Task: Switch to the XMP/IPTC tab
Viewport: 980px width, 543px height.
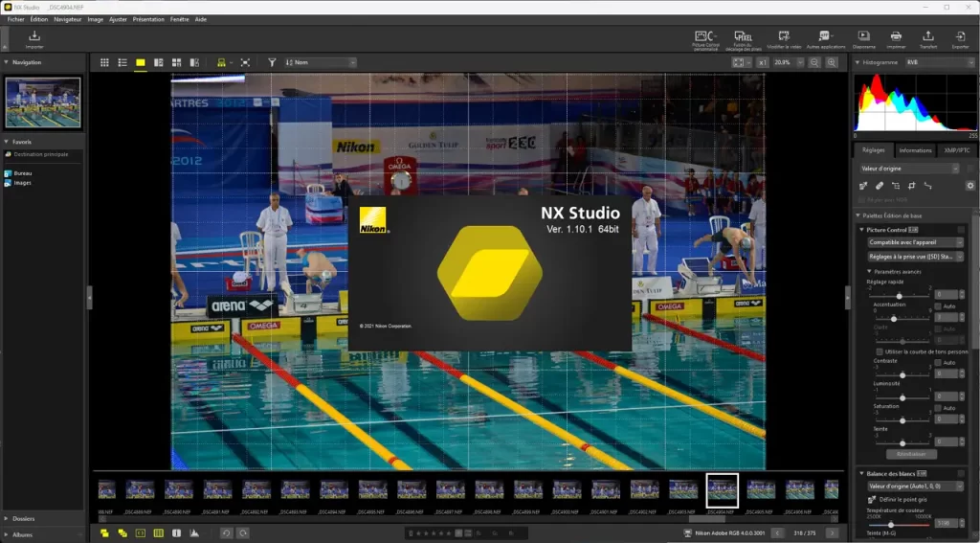Action: 956,150
